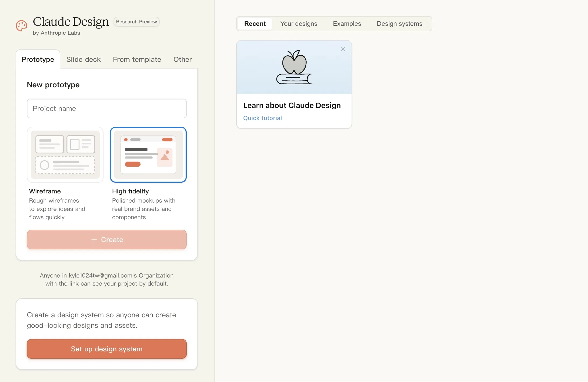588x382 pixels.
Task: Click the Research Preview badge
Action: [136, 21]
